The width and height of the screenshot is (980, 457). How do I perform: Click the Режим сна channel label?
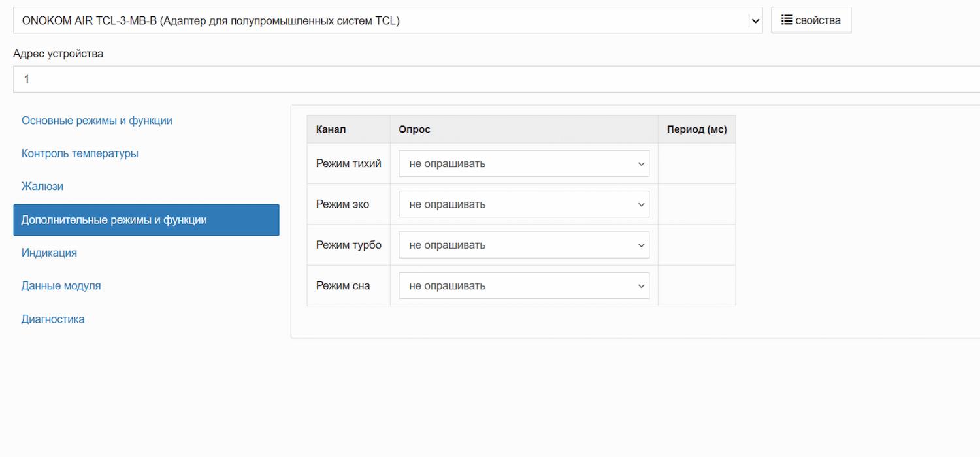pyautogui.click(x=343, y=286)
